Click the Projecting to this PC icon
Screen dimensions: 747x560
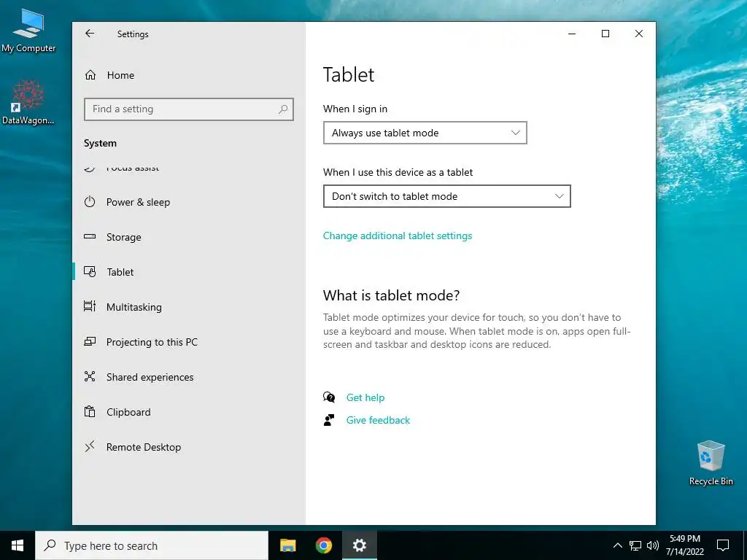tap(90, 341)
